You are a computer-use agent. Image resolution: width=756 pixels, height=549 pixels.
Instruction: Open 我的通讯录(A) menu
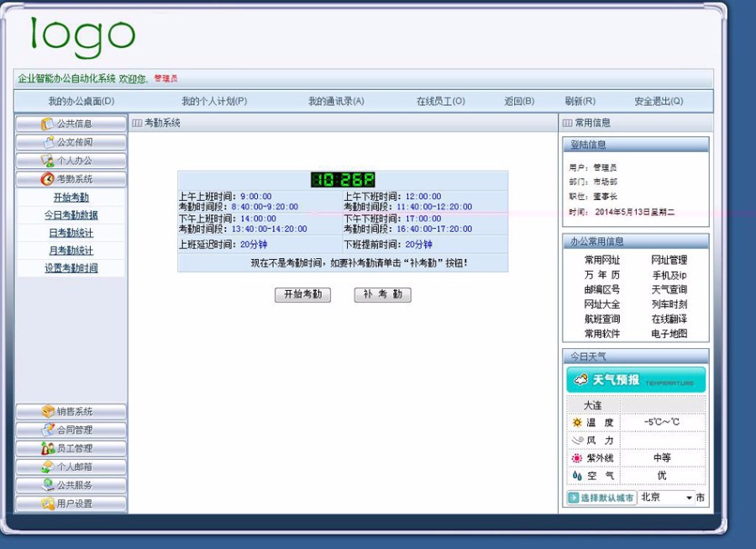click(336, 102)
